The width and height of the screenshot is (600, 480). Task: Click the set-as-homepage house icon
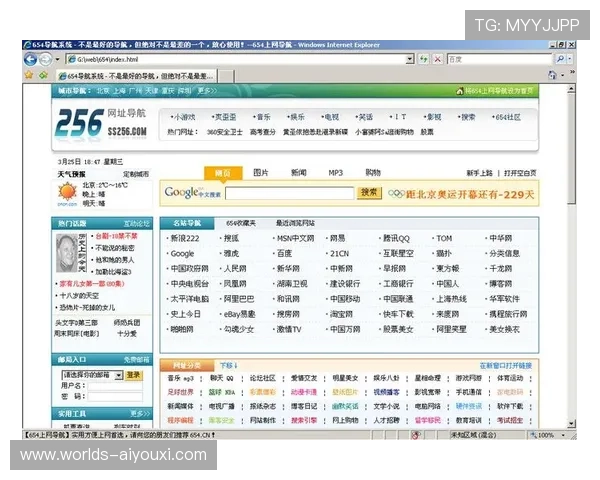click(x=460, y=91)
